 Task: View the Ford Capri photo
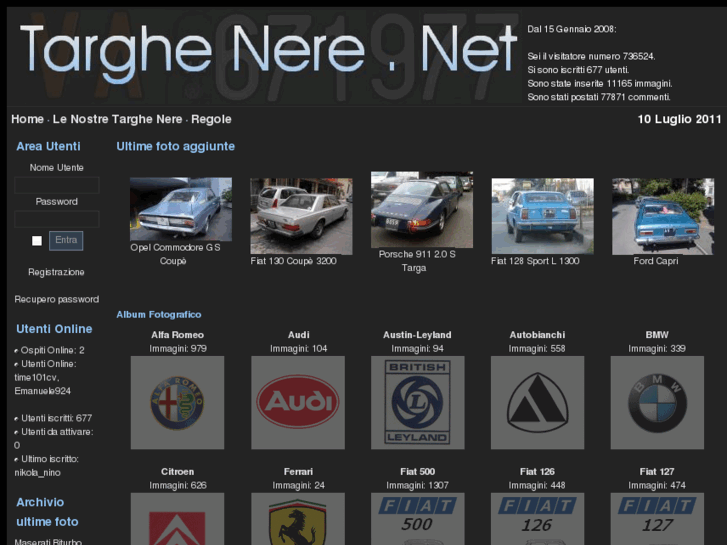pyautogui.click(x=663, y=216)
